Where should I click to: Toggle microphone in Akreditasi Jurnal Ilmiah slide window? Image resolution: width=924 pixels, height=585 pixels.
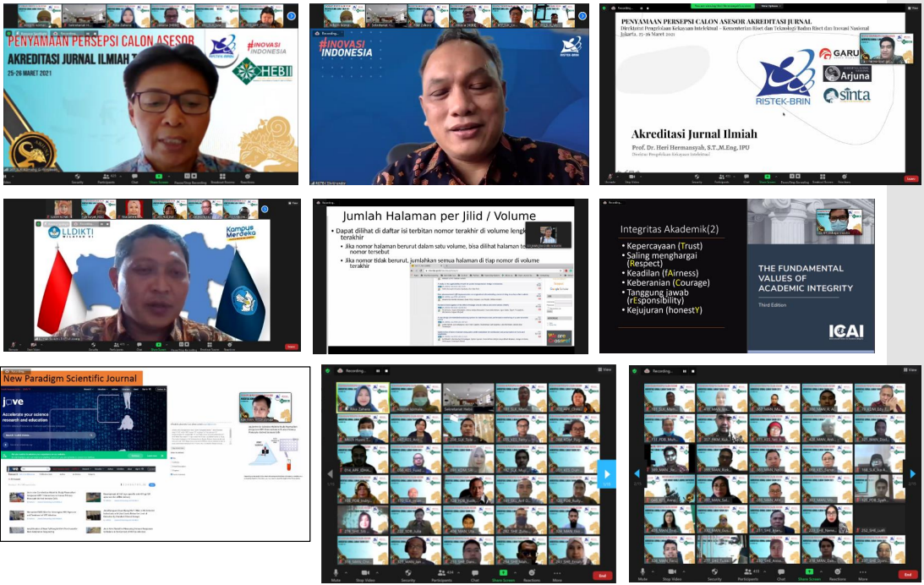pos(610,178)
